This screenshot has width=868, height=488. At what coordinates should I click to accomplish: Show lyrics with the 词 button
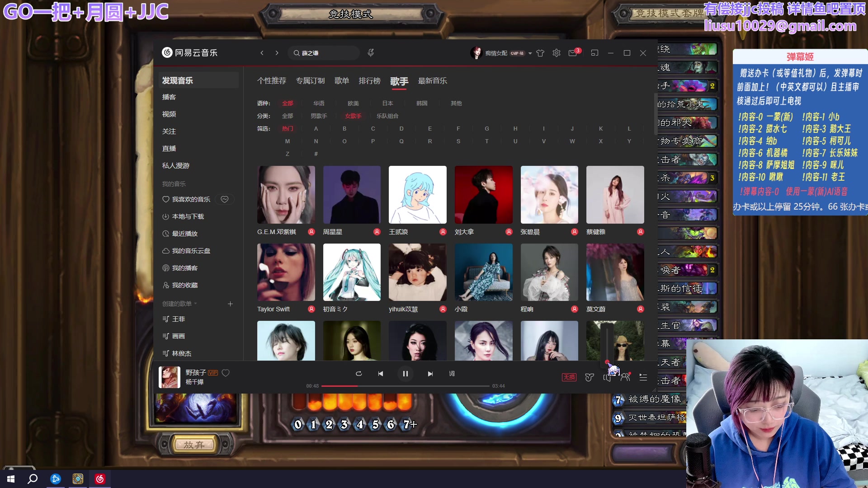coord(452,374)
